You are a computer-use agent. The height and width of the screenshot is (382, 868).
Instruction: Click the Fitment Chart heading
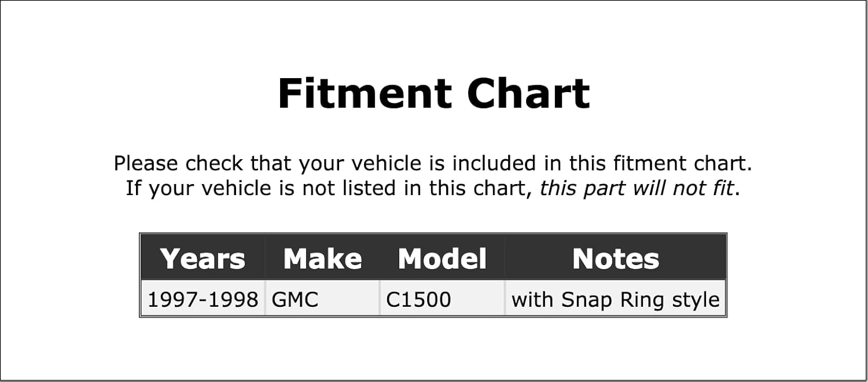433,93
